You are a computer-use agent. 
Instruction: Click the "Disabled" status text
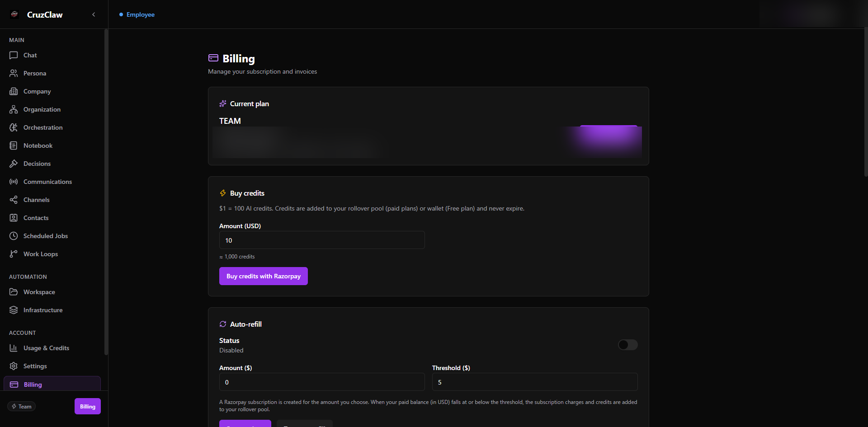[231, 350]
